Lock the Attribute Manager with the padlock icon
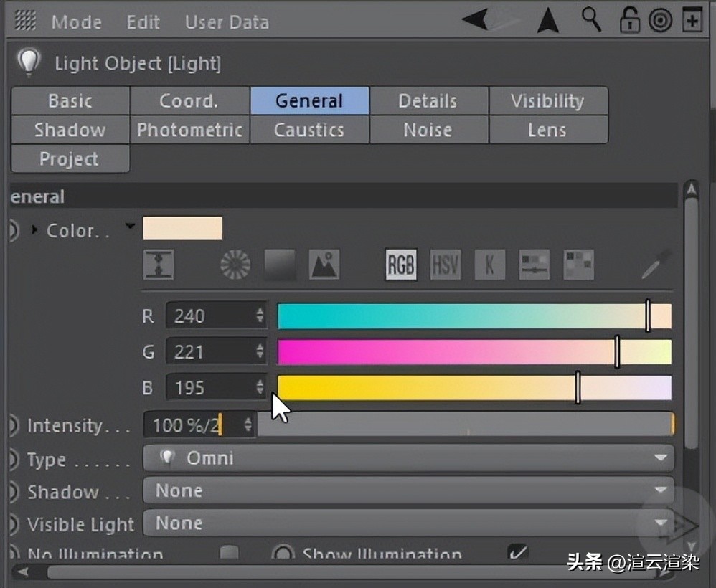The height and width of the screenshot is (588, 716). 629,20
